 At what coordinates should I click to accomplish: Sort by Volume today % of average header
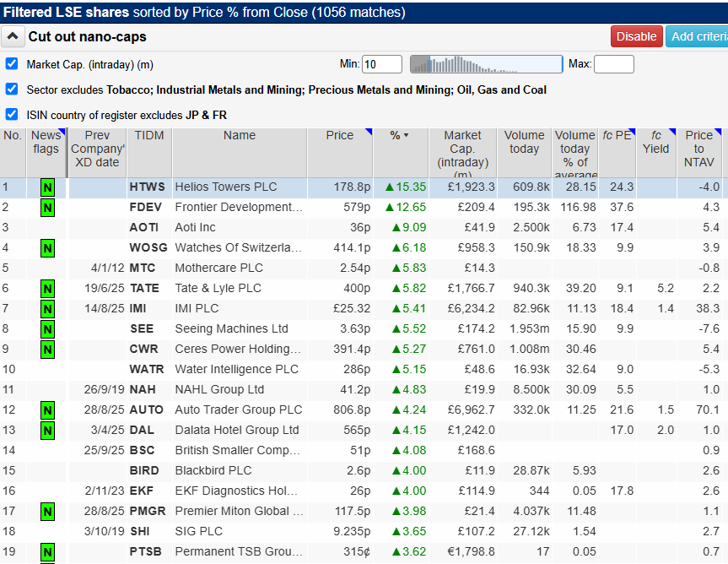tap(574, 152)
